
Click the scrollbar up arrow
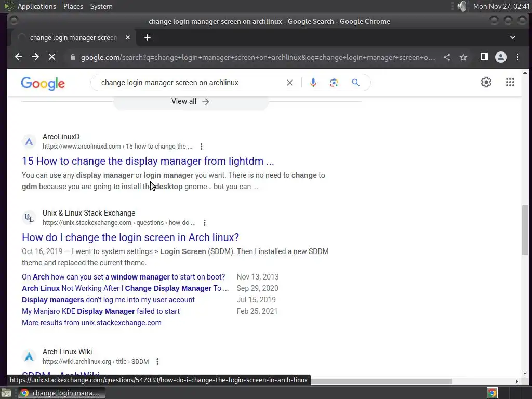tap(525, 73)
